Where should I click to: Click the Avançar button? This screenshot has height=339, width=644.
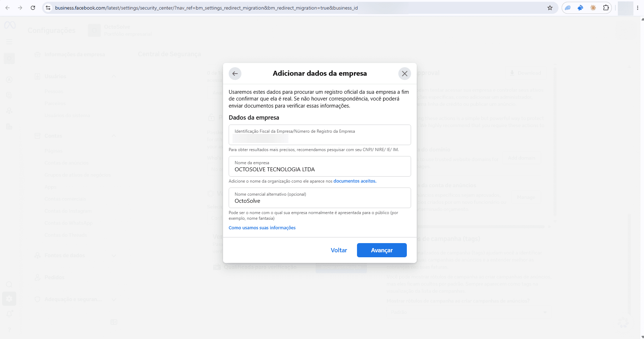coord(382,250)
